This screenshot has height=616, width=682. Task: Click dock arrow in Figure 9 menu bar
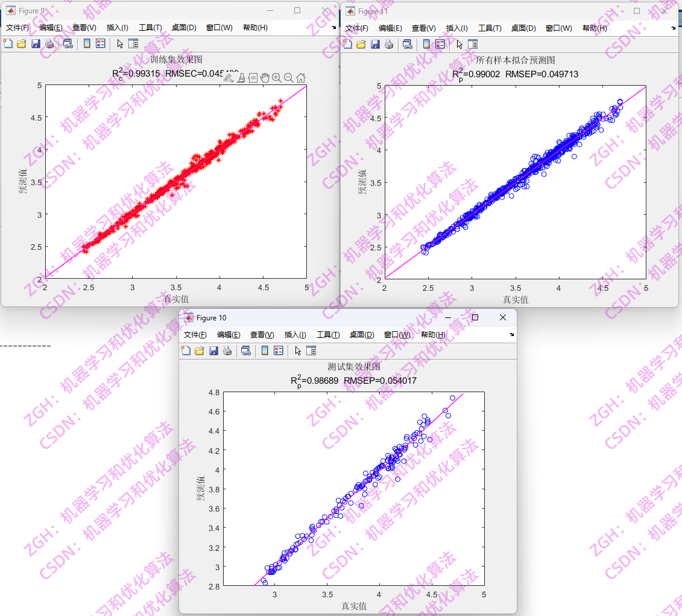tap(333, 27)
